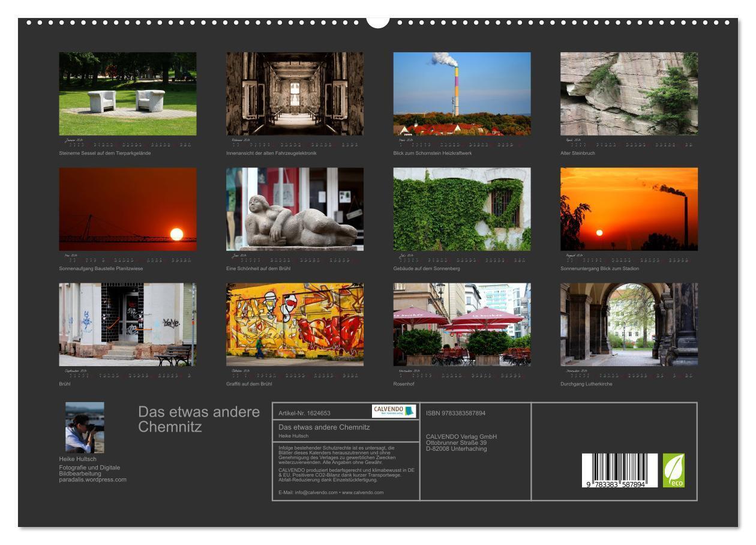The height and width of the screenshot is (545, 756).
Task: Click the green eco leaf icon
Action: click(x=673, y=471)
